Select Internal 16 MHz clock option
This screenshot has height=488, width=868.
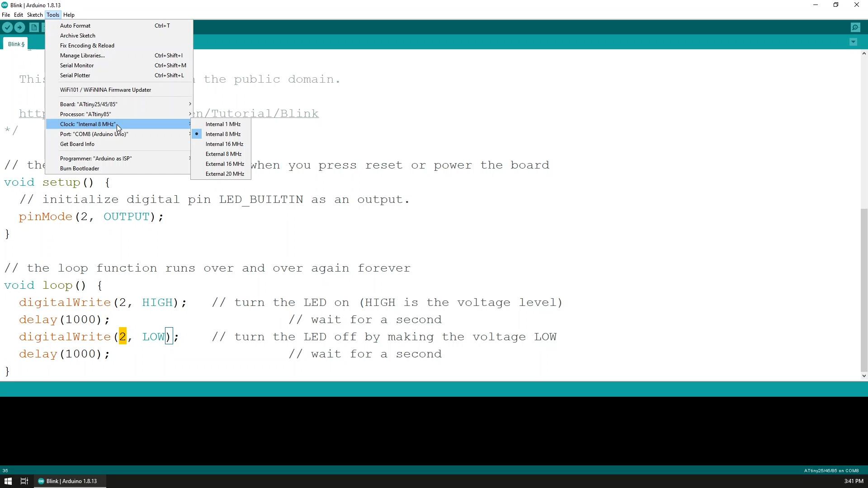point(225,144)
